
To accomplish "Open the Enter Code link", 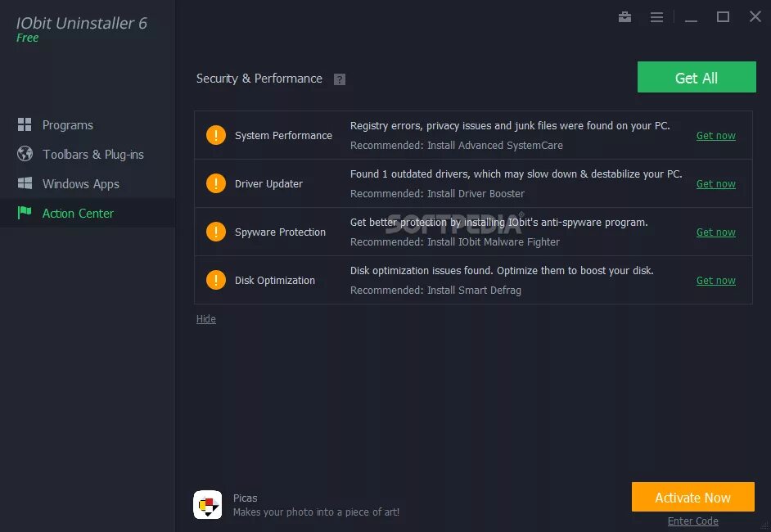I will [692, 521].
